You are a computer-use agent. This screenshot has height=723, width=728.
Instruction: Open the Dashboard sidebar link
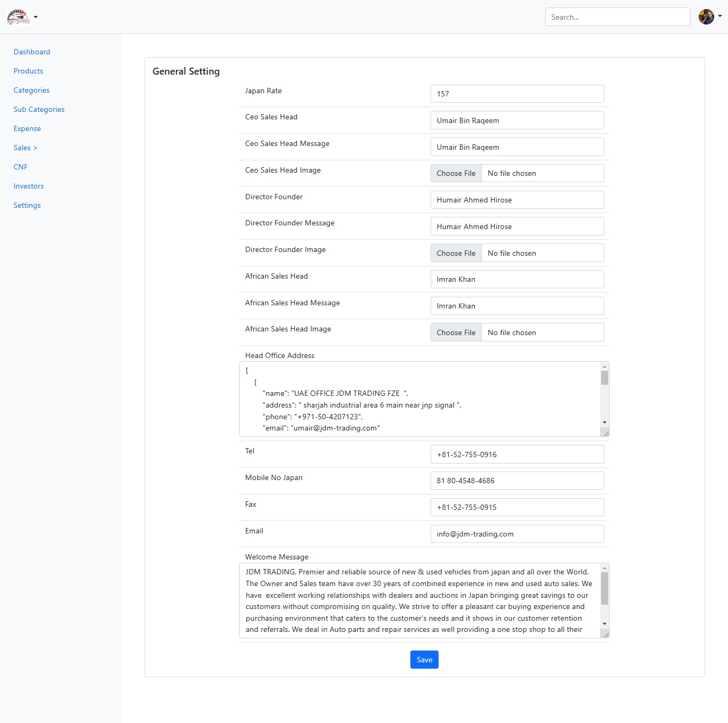coord(32,52)
